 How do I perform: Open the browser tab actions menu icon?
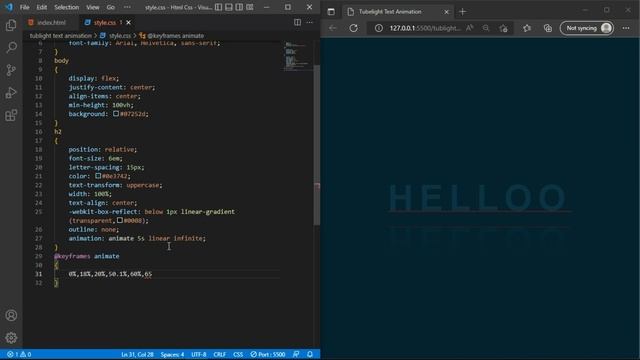[x=331, y=11]
